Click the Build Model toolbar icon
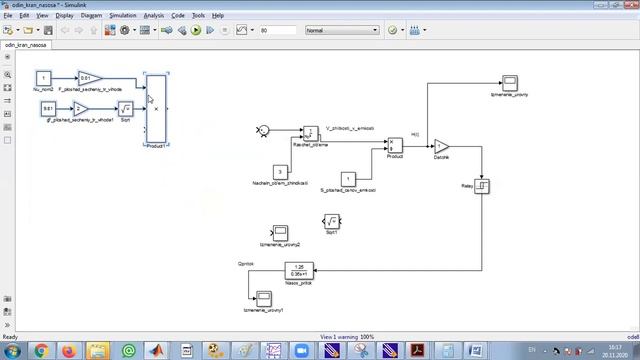Image resolution: width=640 pixels, height=360 pixels. pos(415,30)
